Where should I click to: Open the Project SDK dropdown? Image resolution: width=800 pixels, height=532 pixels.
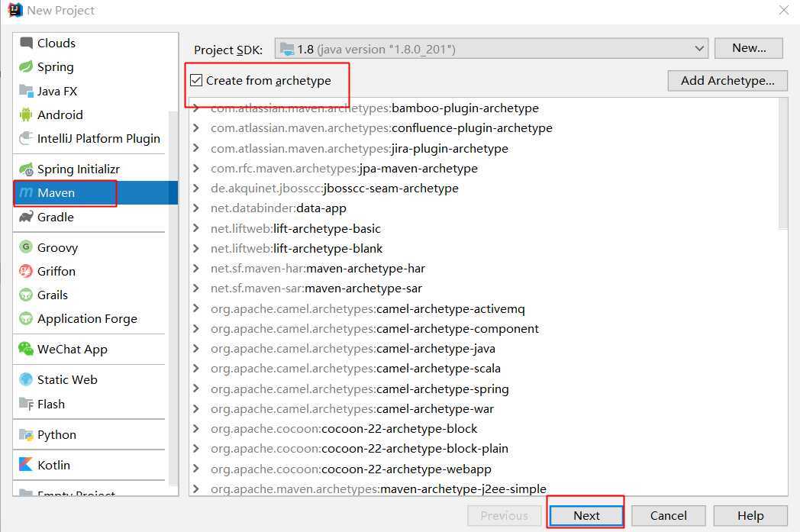pos(492,49)
